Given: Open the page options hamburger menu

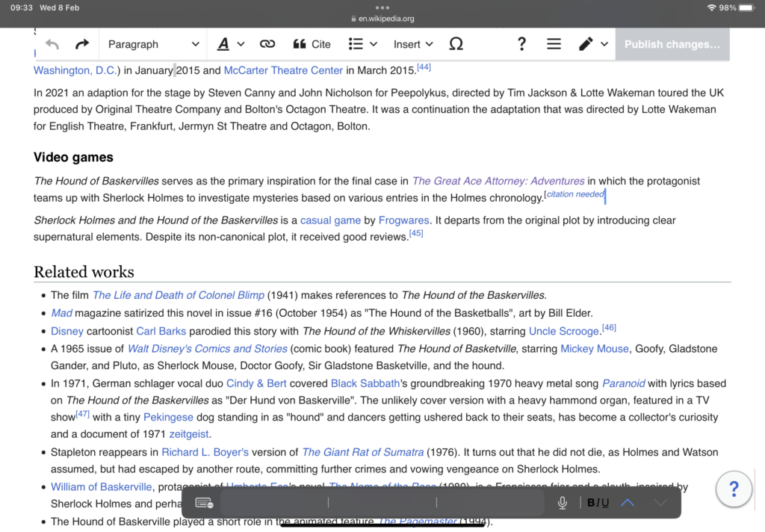Looking at the screenshot, I should tap(554, 45).
